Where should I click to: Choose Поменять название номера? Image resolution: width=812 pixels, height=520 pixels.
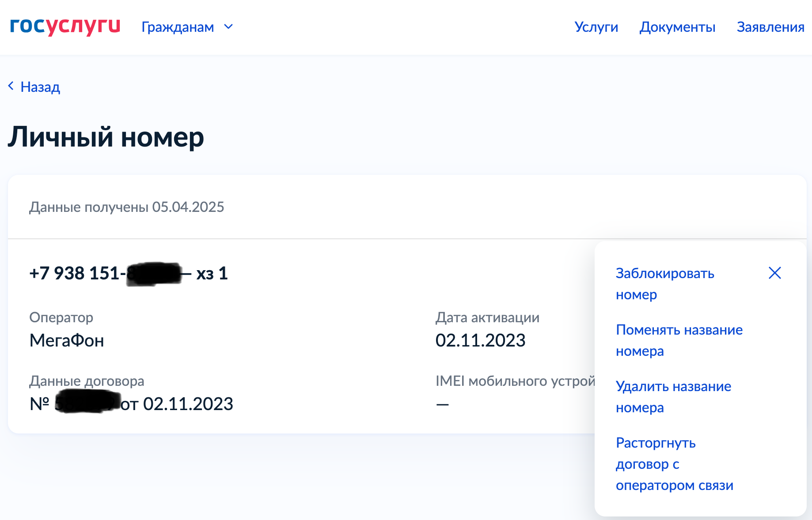click(x=679, y=340)
